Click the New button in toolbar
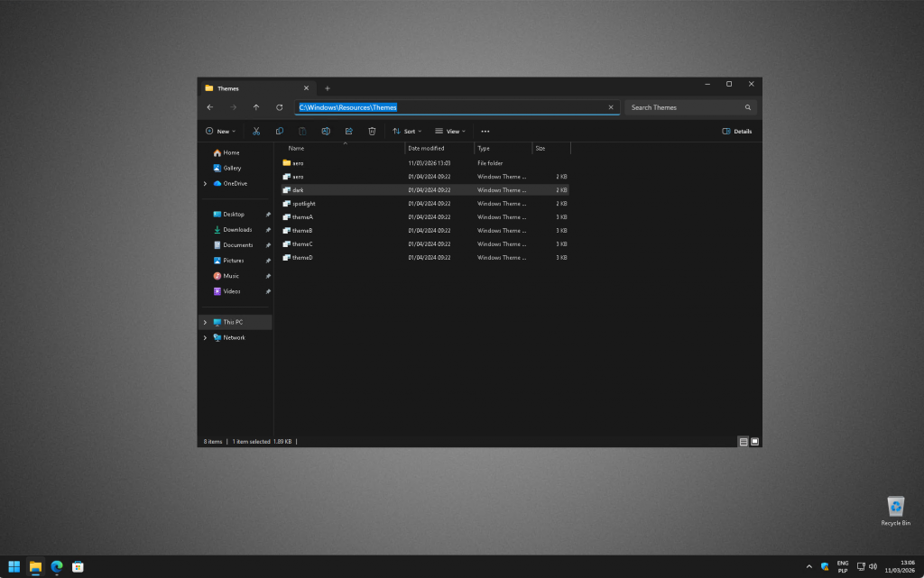Screen dimensions: 924x578 pyautogui.click(x=220, y=131)
